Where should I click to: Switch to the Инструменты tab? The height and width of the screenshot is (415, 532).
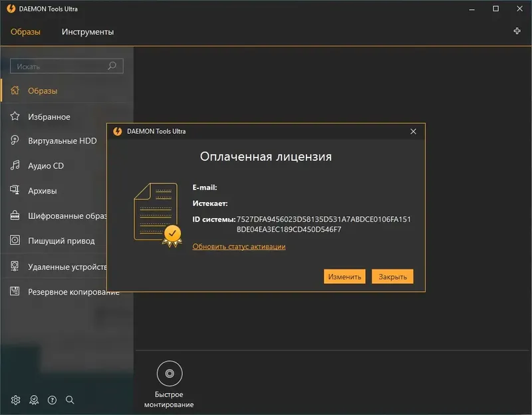pos(87,31)
